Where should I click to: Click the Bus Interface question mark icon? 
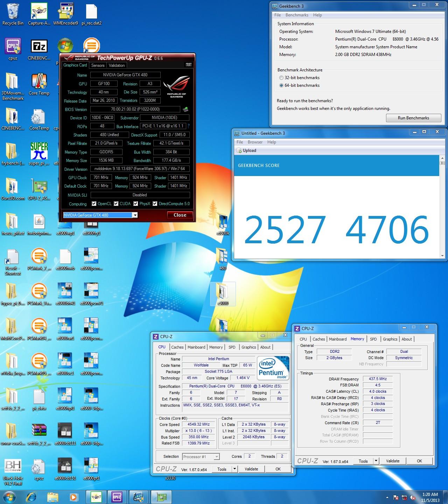(189, 126)
